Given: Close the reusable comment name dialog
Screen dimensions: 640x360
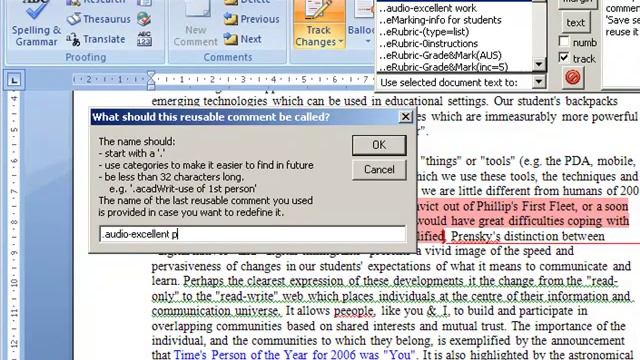Looking at the screenshot, I should pos(405,117).
